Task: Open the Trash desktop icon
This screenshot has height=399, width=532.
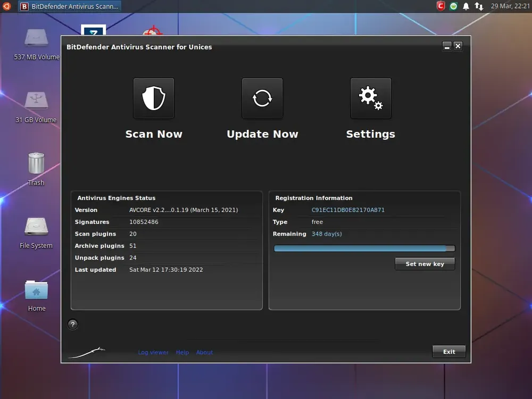Action: [36, 164]
